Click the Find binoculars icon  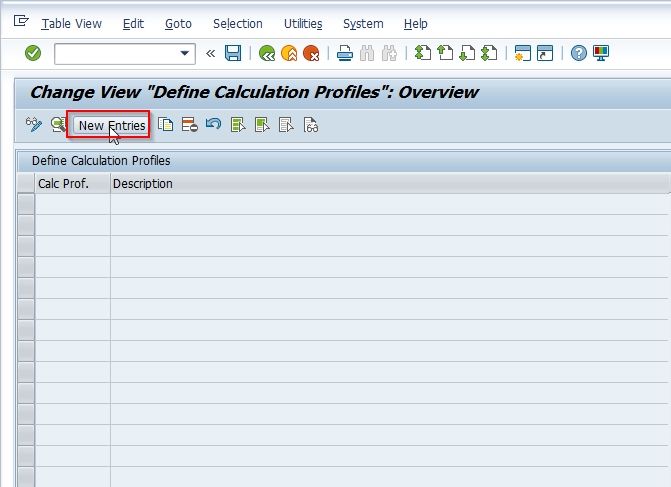[367, 53]
